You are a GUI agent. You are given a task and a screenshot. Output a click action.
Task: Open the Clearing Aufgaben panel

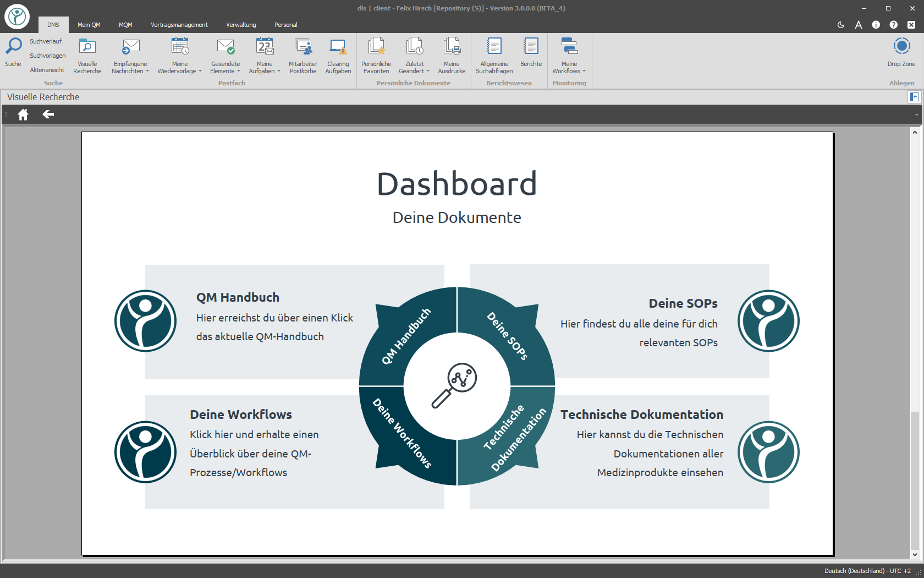(x=338, y=55)
